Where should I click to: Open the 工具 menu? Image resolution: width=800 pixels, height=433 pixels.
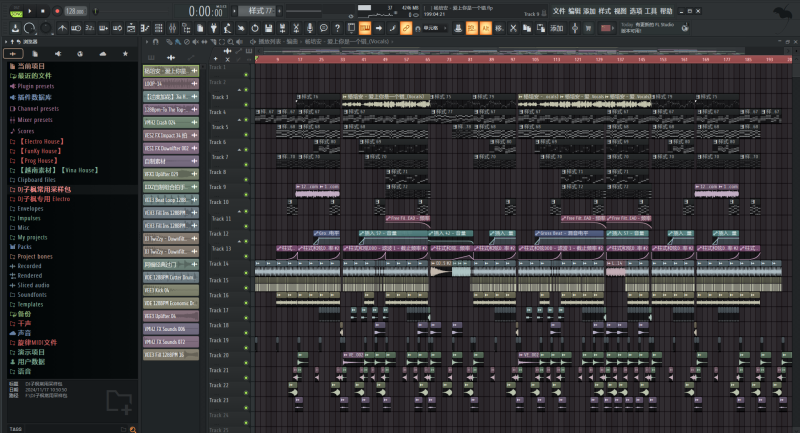(651, 11)
